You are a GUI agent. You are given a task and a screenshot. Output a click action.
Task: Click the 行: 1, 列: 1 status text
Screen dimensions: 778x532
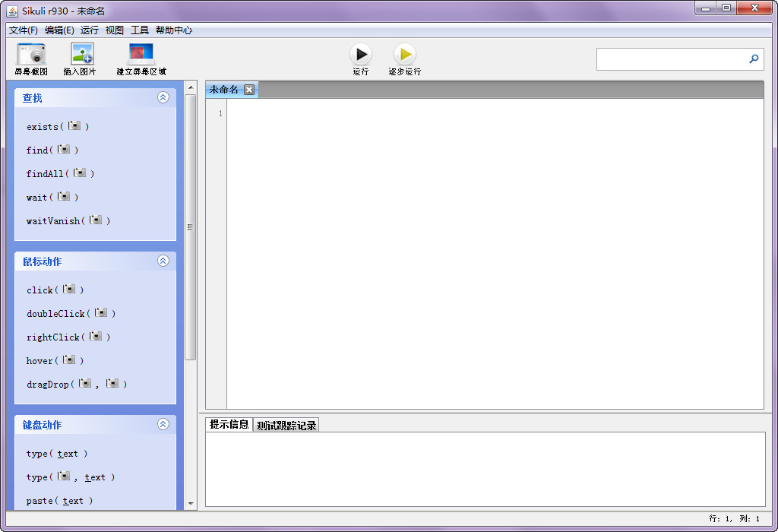click(735, 518)
